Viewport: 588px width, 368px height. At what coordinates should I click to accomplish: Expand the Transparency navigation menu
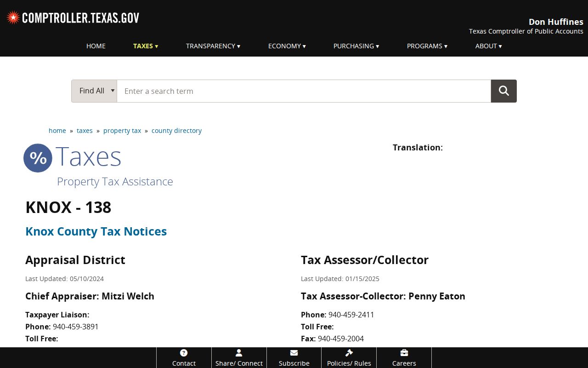(213, 46)
